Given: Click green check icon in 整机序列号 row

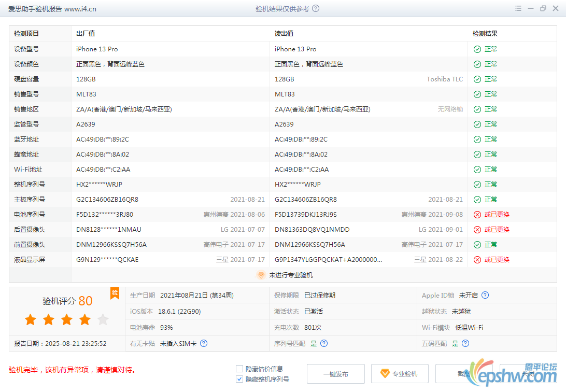Looking at the screenshot, I should [x=477, y=185].
